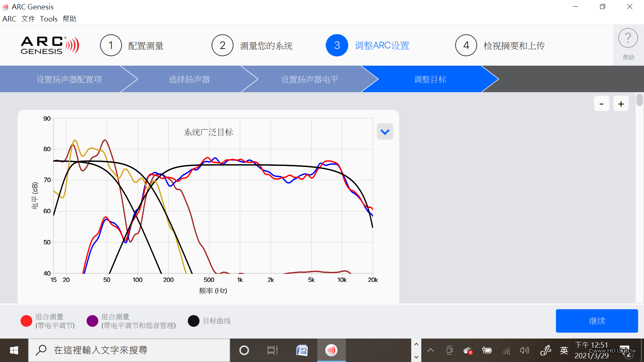The image size is (644, 362).
Task: Open the 文件 menu
Action: coord(28,19)
